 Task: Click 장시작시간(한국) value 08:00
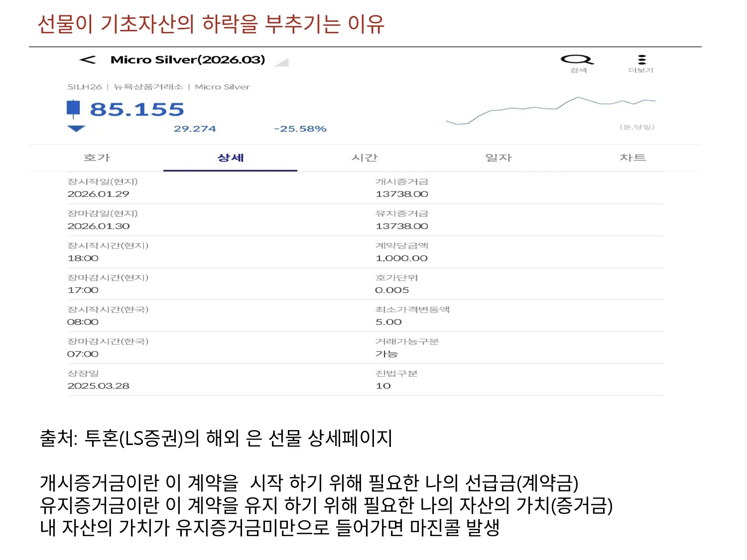[x=83, y=322]
